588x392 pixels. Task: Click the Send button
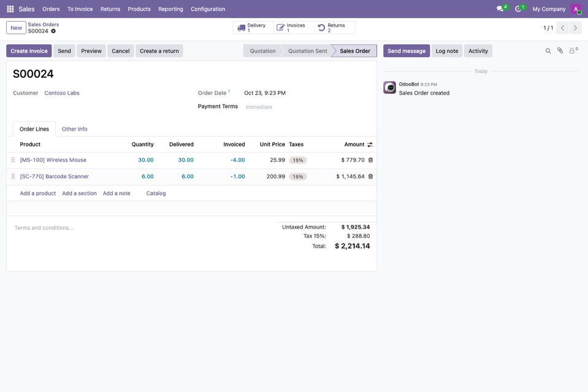[64, 51]
